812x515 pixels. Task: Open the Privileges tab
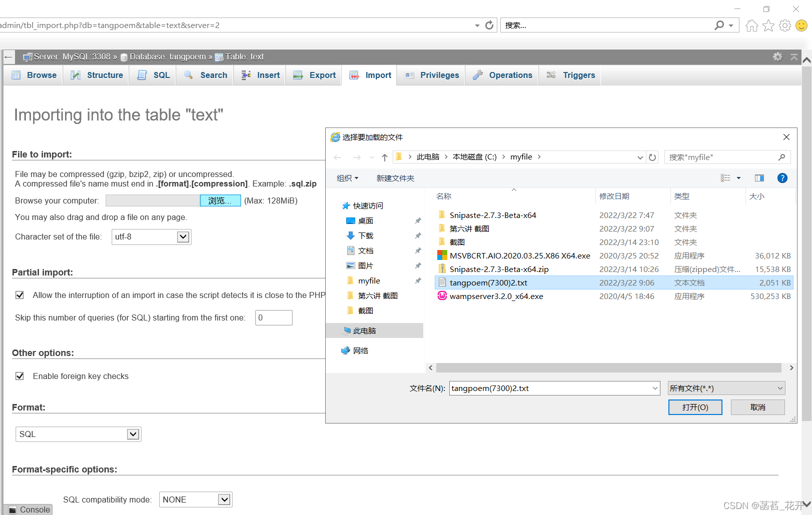[x=432, y=75]
